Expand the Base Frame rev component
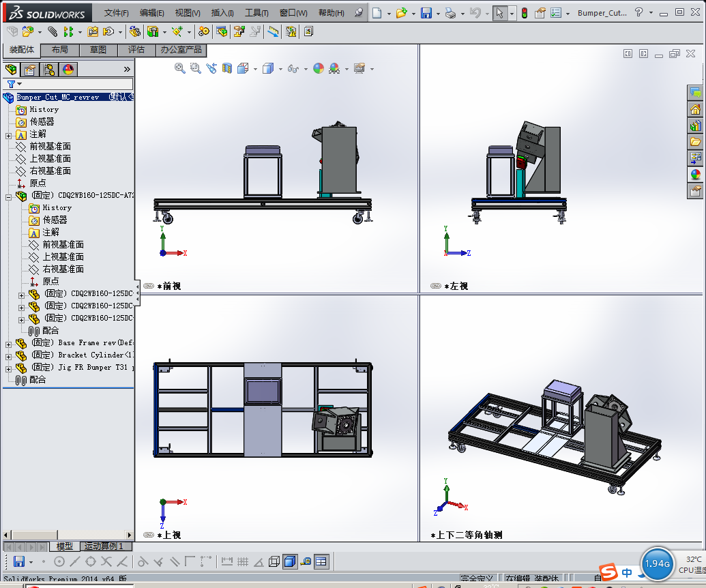Image resolution: width=706 pixels, height=588 pixels. coord(9,344)
